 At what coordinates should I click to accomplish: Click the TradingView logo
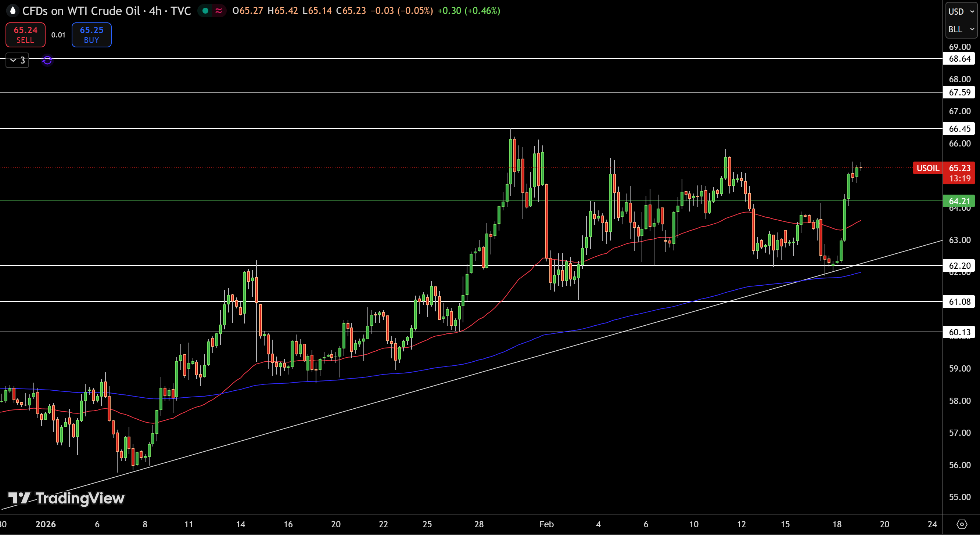point(67,498)
